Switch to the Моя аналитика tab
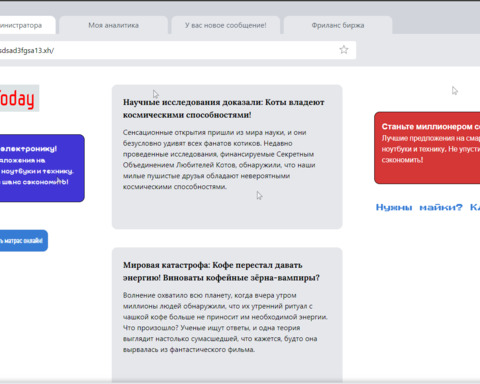 coord(113,25)
